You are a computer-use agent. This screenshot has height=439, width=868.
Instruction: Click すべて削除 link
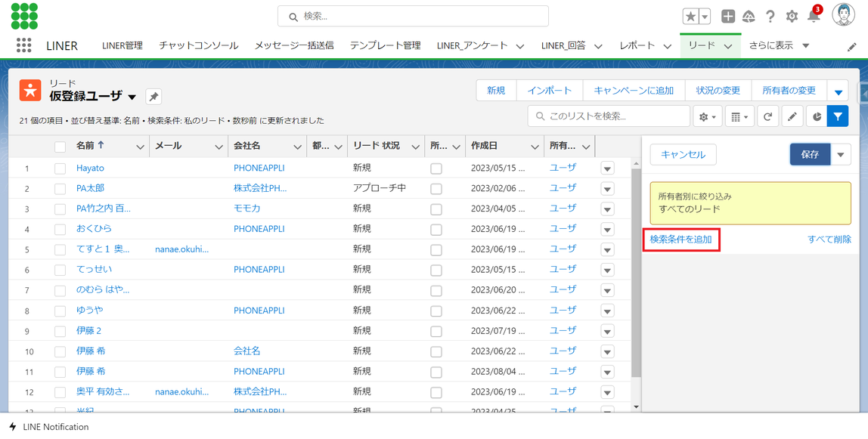click(829, 240)
